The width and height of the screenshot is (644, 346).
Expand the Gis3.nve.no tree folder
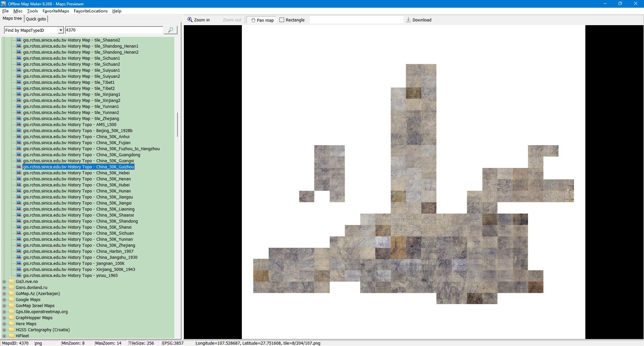[4, 282]
